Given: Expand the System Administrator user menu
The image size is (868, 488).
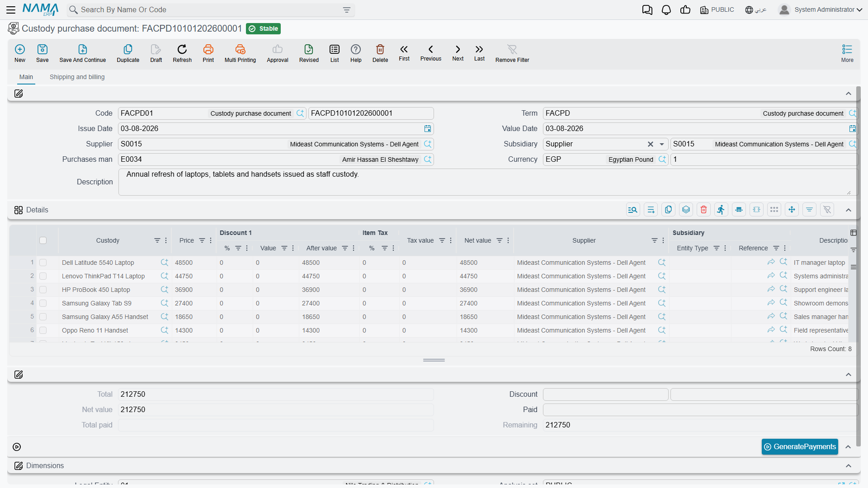Looking at the screenshot, I should [x=821, y=9].
